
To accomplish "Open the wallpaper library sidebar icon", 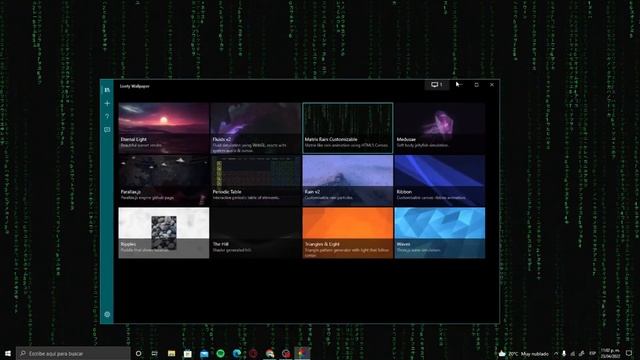I will pos(107,90).
